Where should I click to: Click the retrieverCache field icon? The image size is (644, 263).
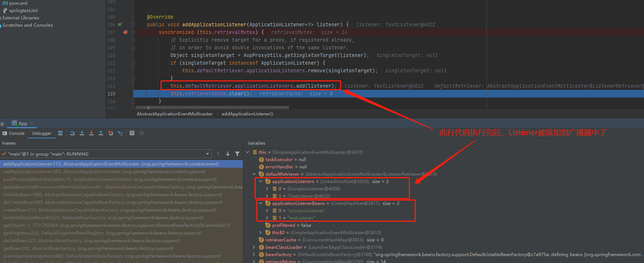(x=261, y=240)
